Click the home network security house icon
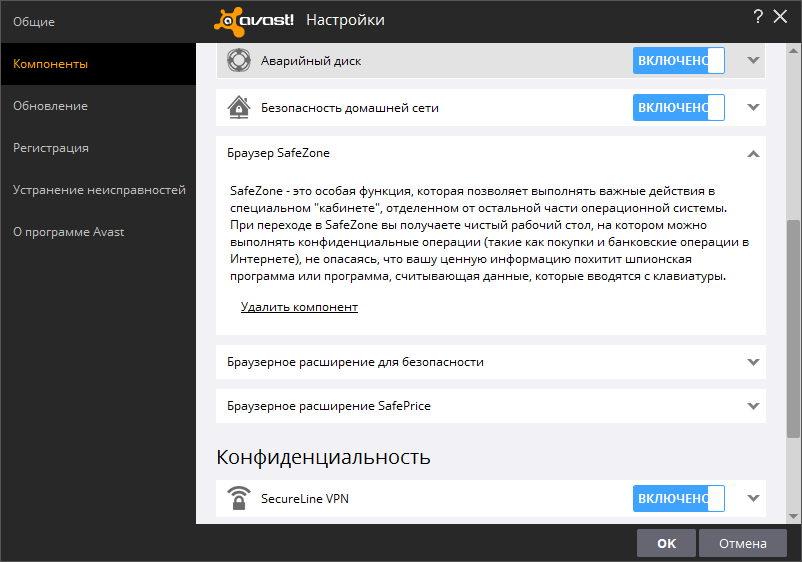 (x=239, y=107)
